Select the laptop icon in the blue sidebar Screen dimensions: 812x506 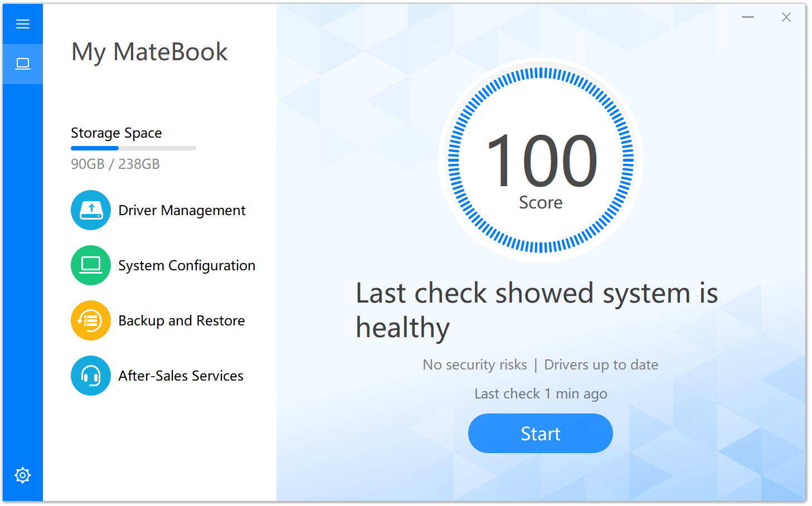(23, 64)
